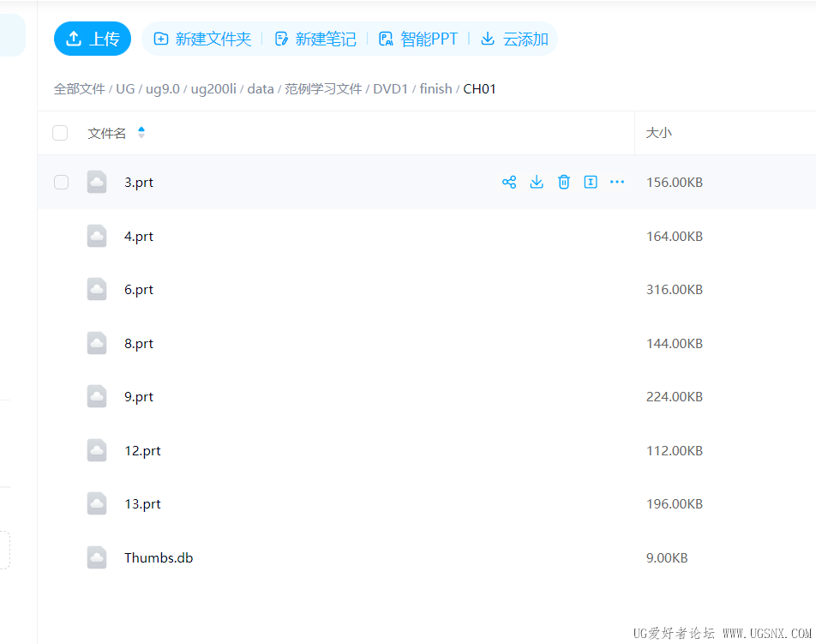Viewport: 816px width, 644px height.
Task: Click 新建文件夹 to create a folder
Action: click(203, 39)
